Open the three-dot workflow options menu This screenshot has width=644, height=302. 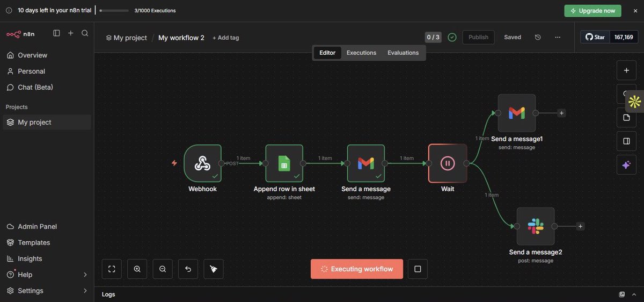click(x=558, y=37)
